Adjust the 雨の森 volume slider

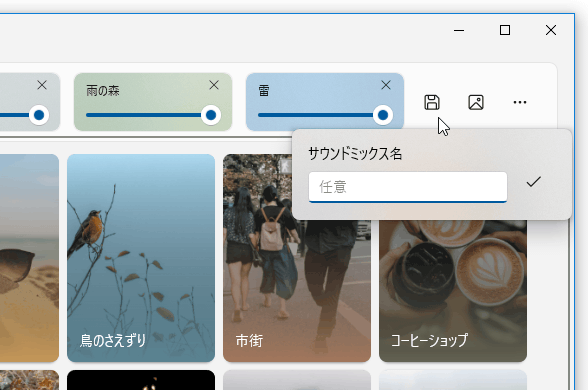(153, 115)
